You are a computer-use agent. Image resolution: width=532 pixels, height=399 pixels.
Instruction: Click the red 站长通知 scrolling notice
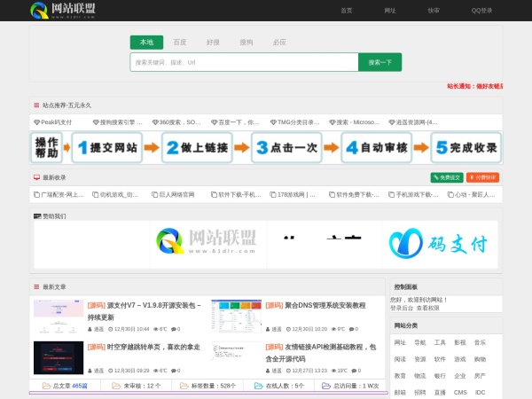[x=474, y=86]
